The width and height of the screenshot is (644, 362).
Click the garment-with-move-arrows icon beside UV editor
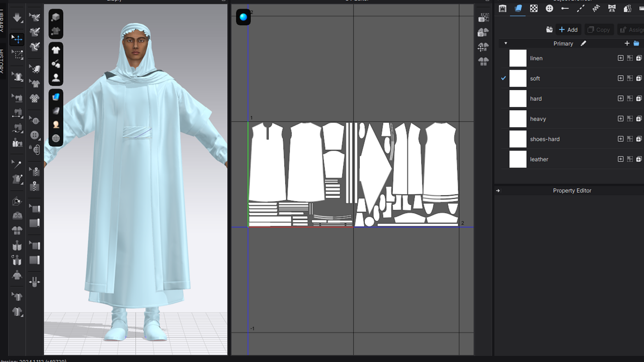coord(483,47)
